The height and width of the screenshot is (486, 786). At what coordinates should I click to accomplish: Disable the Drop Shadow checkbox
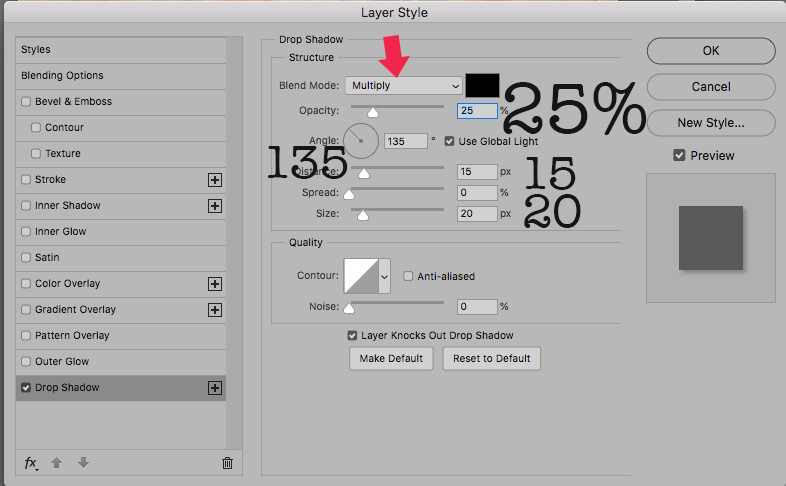(26, 388)
